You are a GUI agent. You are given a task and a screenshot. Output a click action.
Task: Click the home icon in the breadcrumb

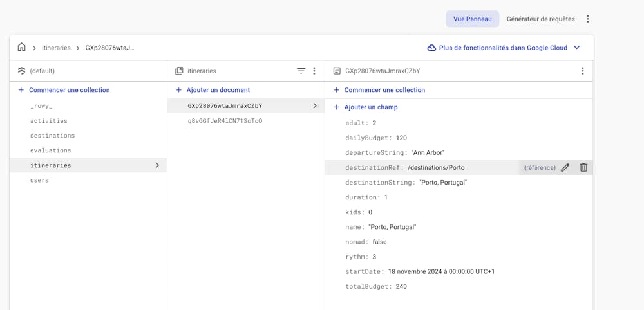[x=21, y=47]
